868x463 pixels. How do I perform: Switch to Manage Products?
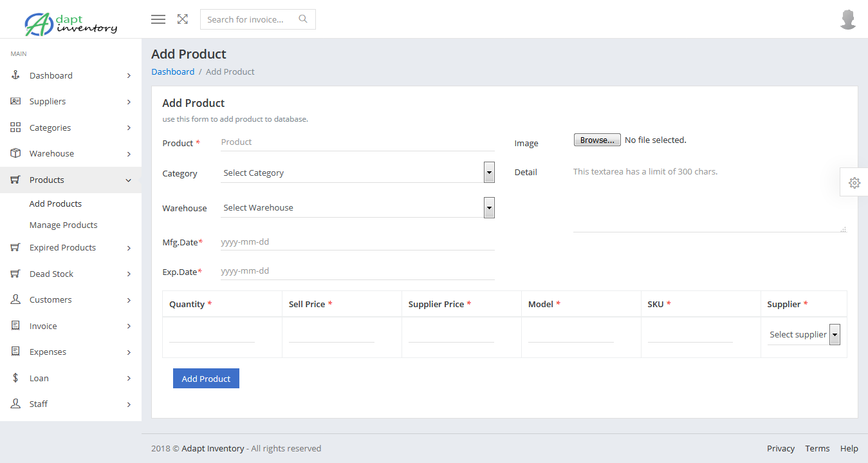(x=63, y=225)
